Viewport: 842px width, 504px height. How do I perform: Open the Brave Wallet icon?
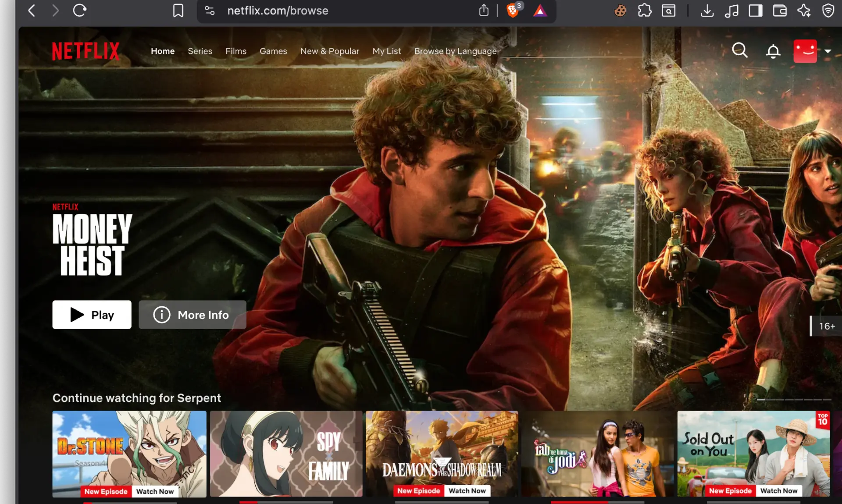coord(779,11)
